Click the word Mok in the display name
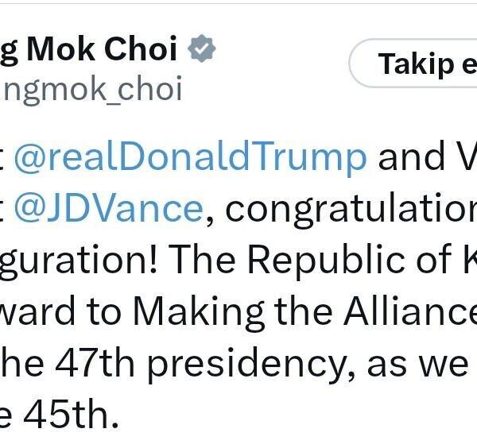477x448 pixels. [x=61, y=48]
